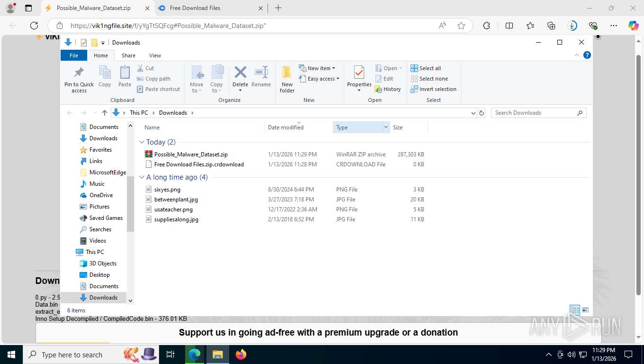This screenshot has width=644, height=364.
Task: Refresh the Edge page
Action: (x=34, y=26)
